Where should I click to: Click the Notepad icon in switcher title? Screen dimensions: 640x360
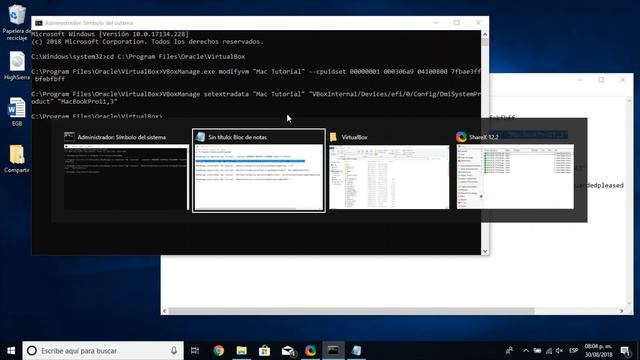[x=200, y=137]
